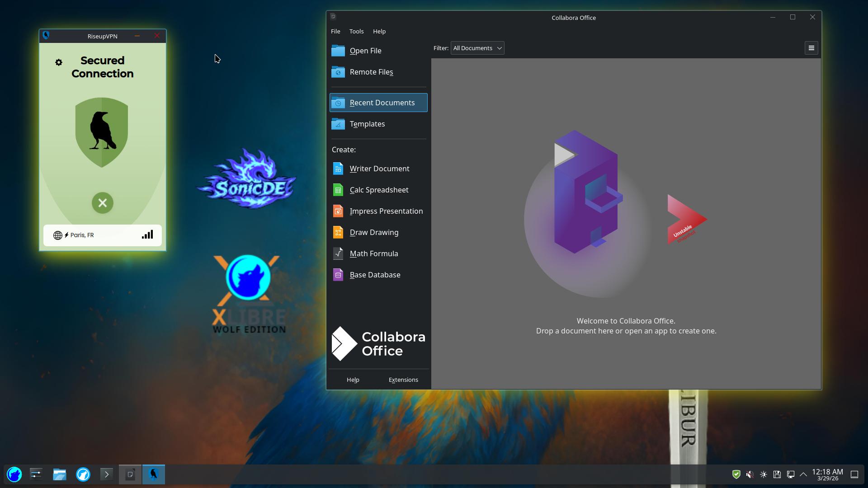Expand the All Documents filter dropdown
This screenshot has height=488, width=868.
click(x=477, y=48)
